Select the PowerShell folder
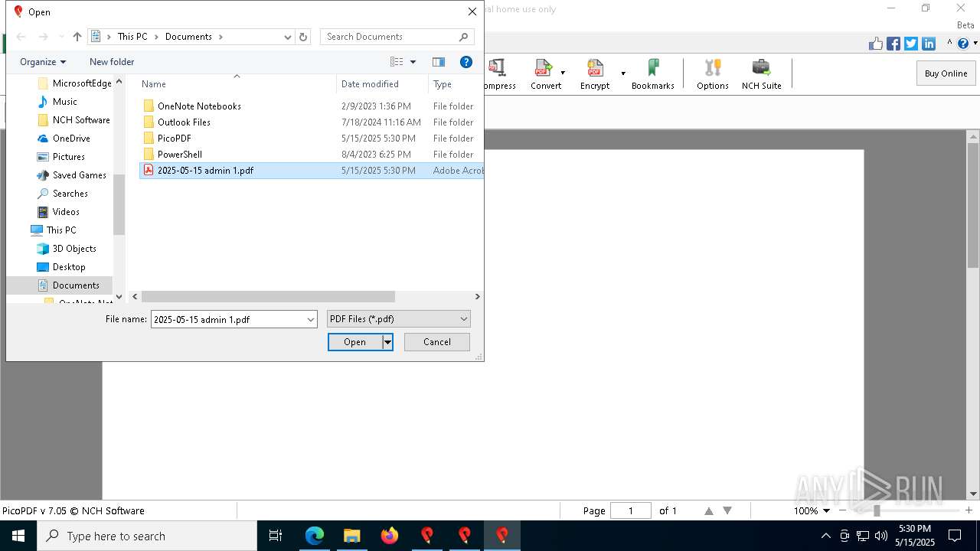The height and width of the screenshot is (551, 980). pos(179,155)
